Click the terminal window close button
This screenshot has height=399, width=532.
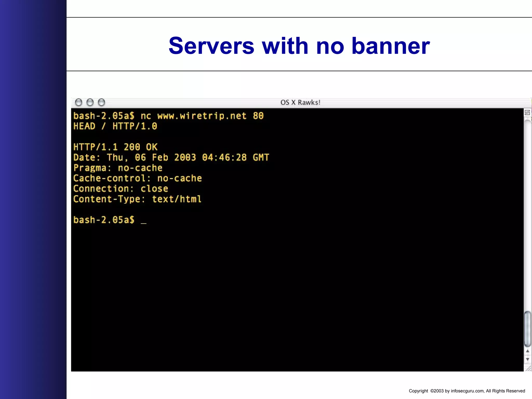[78, 102]
